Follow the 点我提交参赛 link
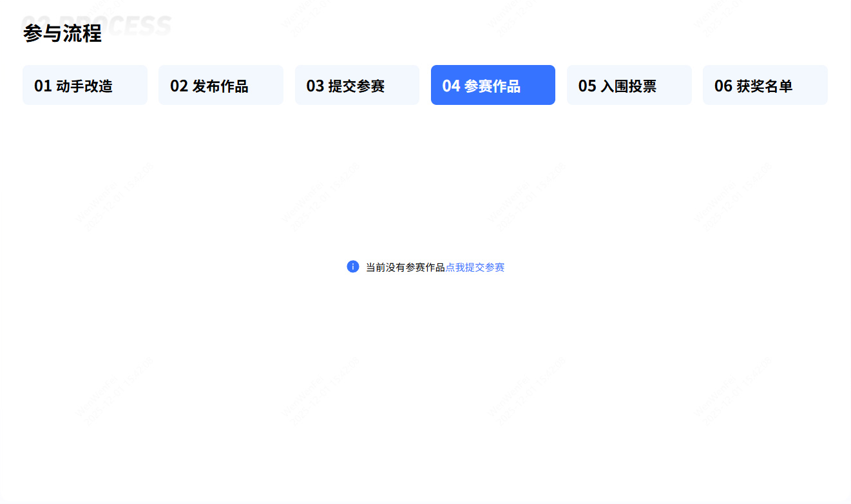Viewport: 851px width, 504px height. 475,267
